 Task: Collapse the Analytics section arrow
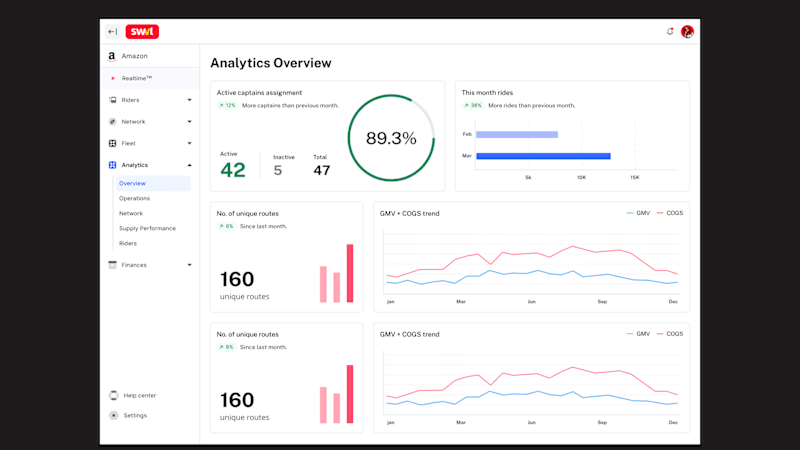pos(189,165)
